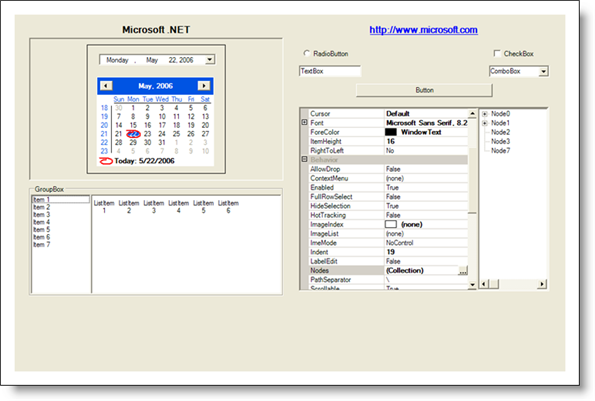Select the AllowDrop property row
The image size is (595, 401).
pyautogui.click(x=389, y=169)
